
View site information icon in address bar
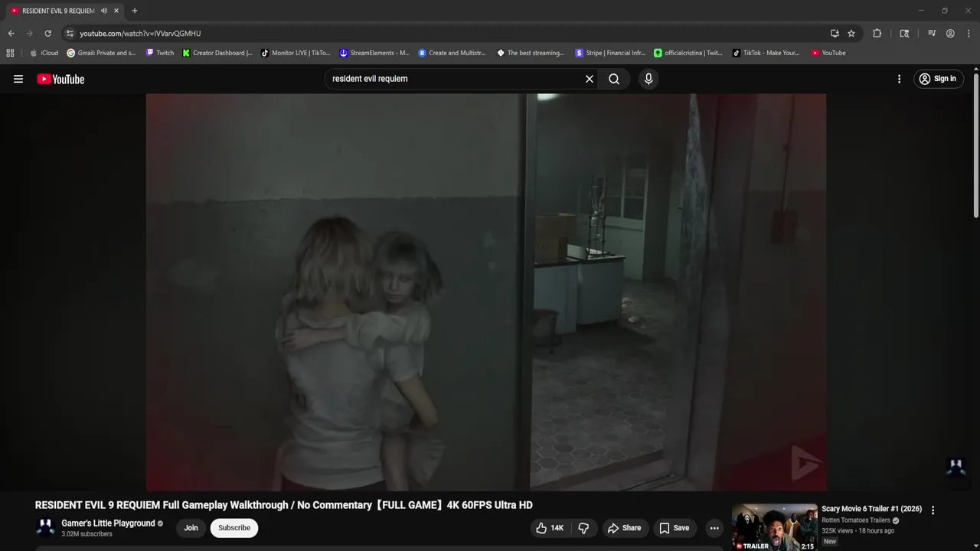(x=70, y=34)
